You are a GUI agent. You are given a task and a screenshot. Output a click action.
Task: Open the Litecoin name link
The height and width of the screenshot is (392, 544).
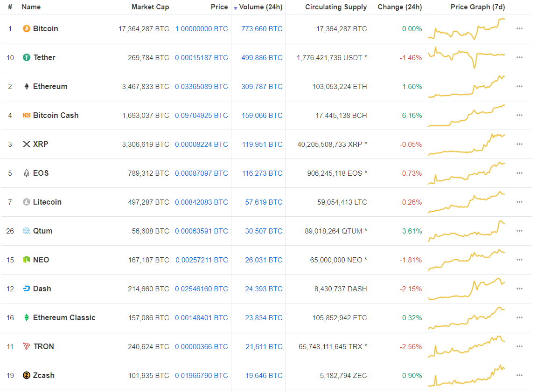coord(47,202)
